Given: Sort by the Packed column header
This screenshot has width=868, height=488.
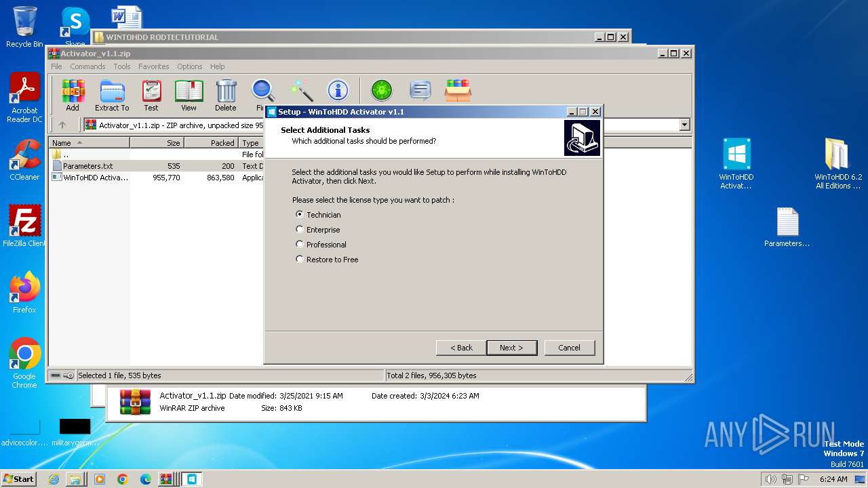Looking at the screenshot, I should point(211,143).
